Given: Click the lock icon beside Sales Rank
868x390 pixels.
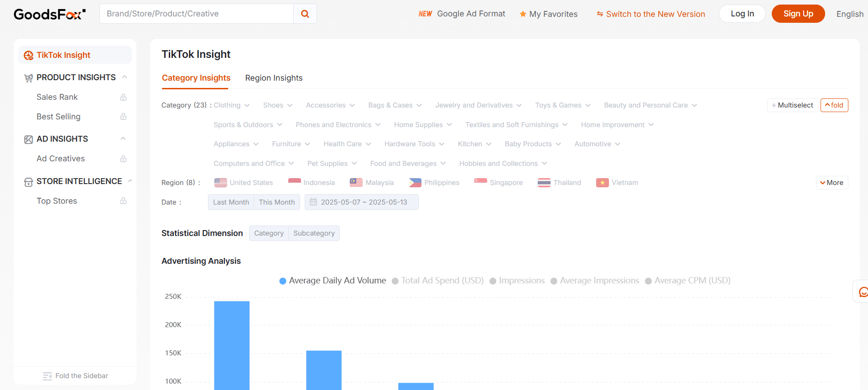Looking at the screenshot, I should point(123,97).
